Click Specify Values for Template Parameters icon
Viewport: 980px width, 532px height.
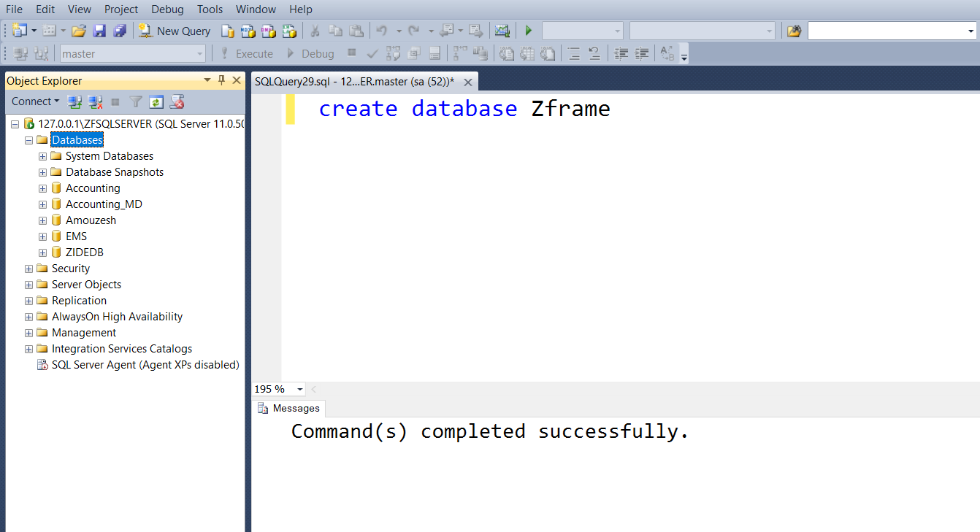[667, 53]
